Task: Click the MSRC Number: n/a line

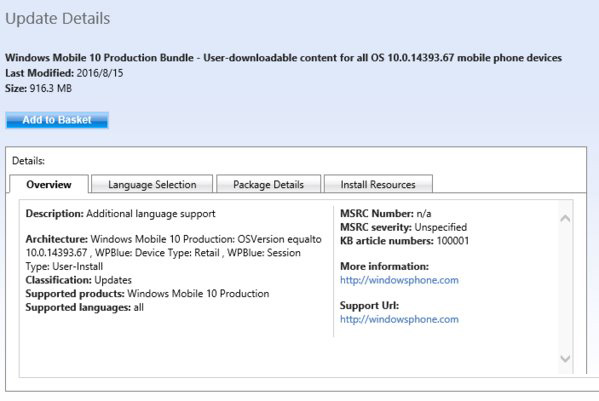Action: tap(385, 213)
